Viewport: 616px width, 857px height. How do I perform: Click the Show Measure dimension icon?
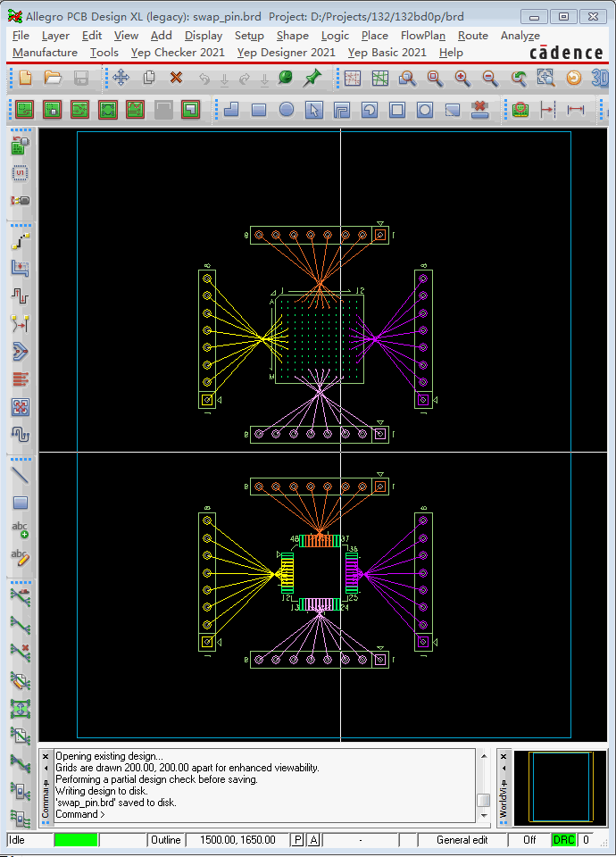point(576,110)
